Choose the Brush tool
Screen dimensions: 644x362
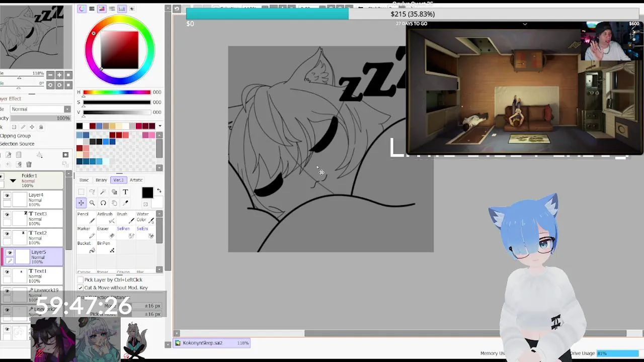pos(125,218)
